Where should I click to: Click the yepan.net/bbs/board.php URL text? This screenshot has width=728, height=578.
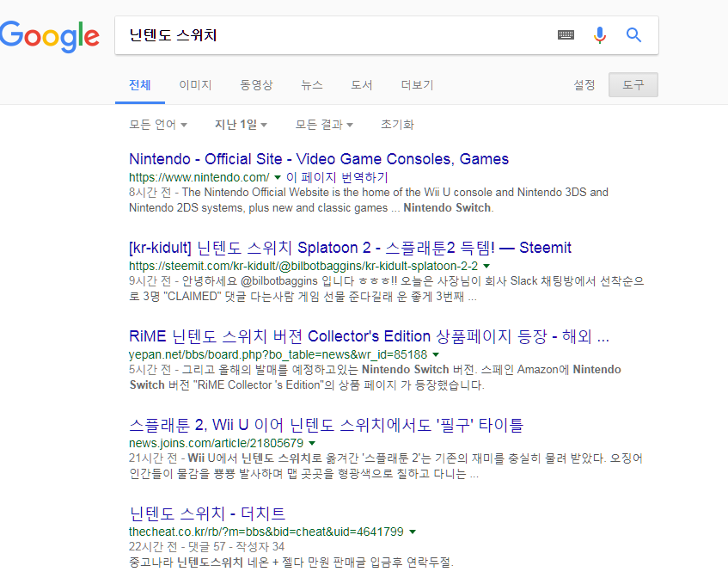[x=278, y=354]
